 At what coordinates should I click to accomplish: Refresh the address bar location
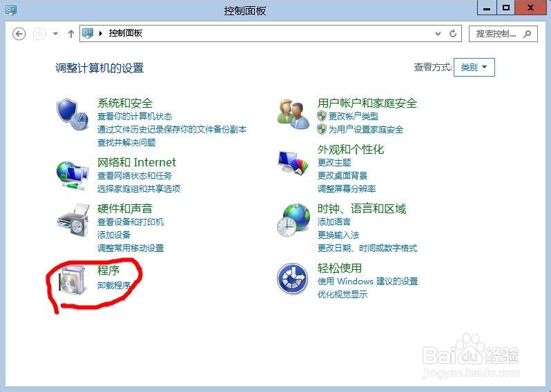[x=453, y=33]
